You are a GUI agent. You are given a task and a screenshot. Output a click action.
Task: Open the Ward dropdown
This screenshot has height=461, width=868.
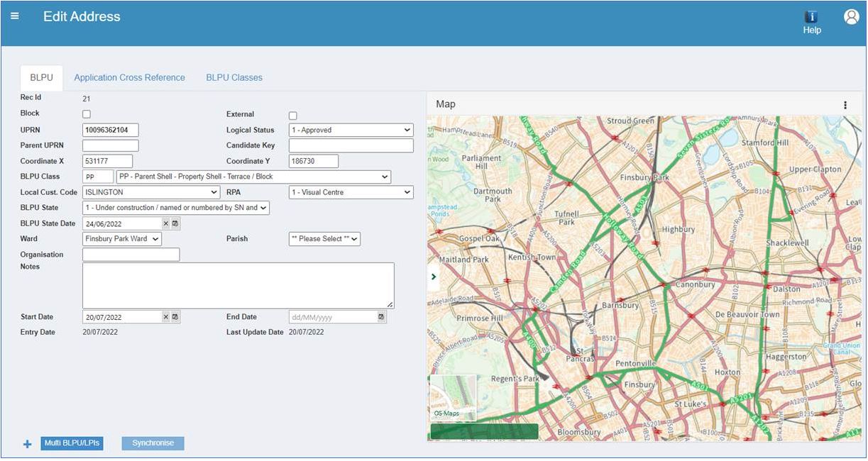[122, 239]
